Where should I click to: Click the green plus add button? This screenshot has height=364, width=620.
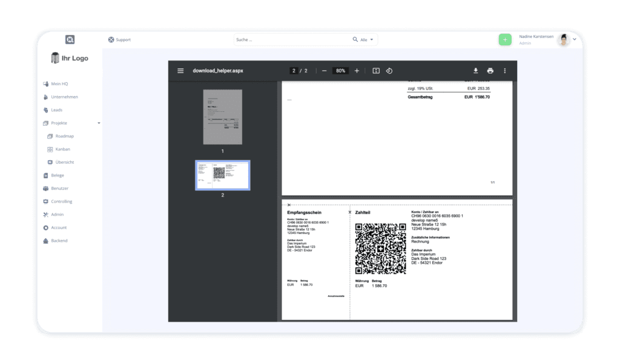[504, 39]
